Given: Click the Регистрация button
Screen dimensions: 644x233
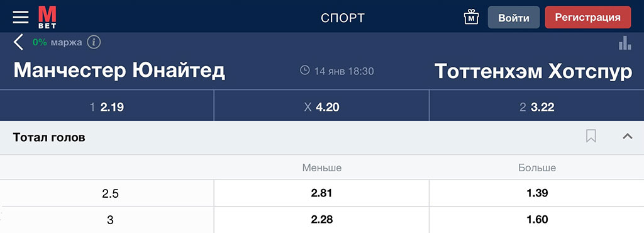Looking at the screenshot, I should click(588, 17).
